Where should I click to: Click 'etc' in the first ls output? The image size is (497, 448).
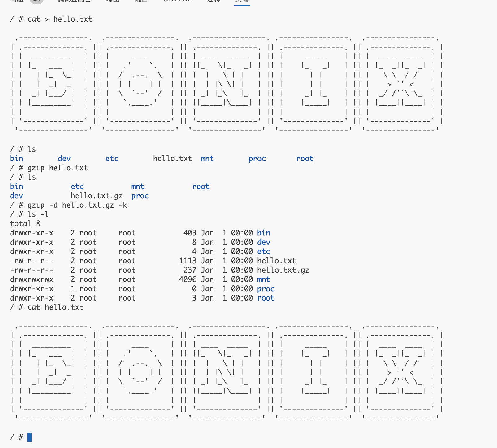(x=112, y=159)
